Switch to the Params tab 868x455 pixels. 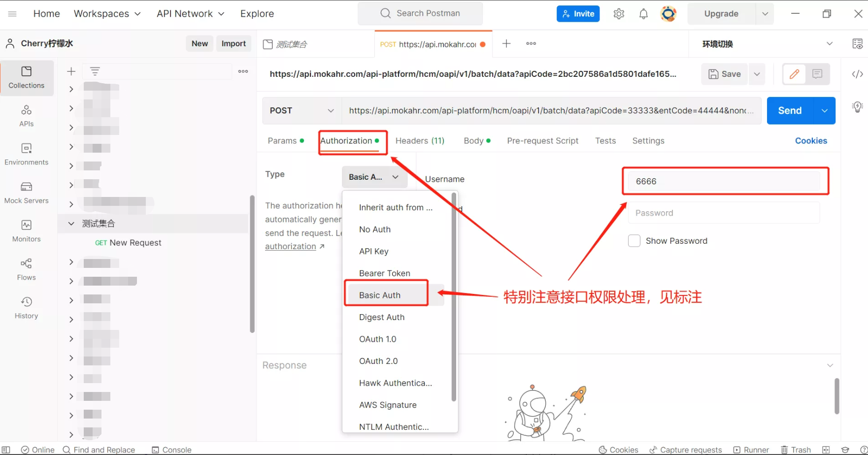(286, 141)
